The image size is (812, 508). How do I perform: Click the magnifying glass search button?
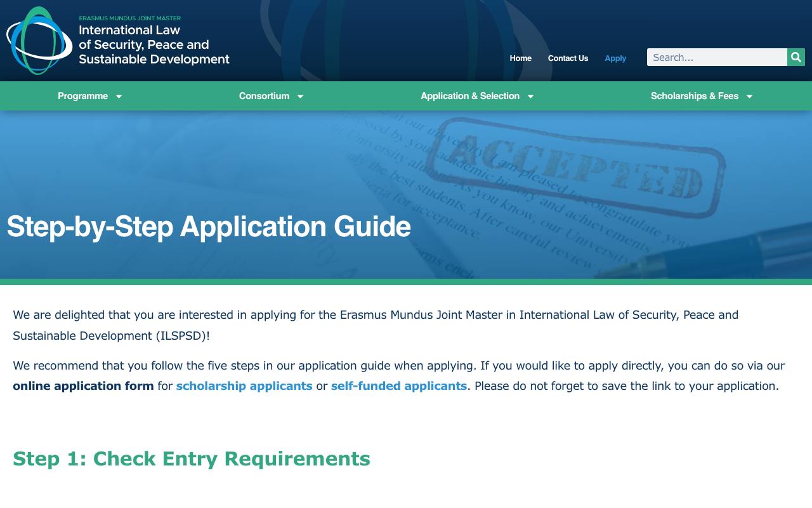click(796, 57)
